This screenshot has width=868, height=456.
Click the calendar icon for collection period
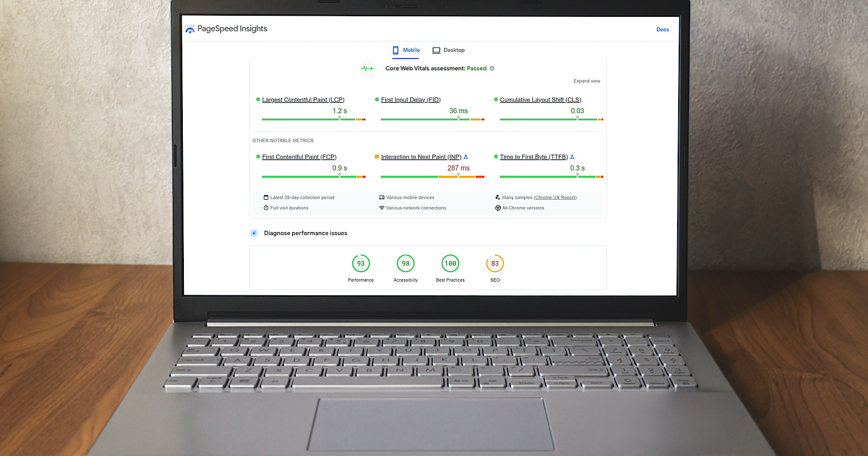click(x=266, y=197)
